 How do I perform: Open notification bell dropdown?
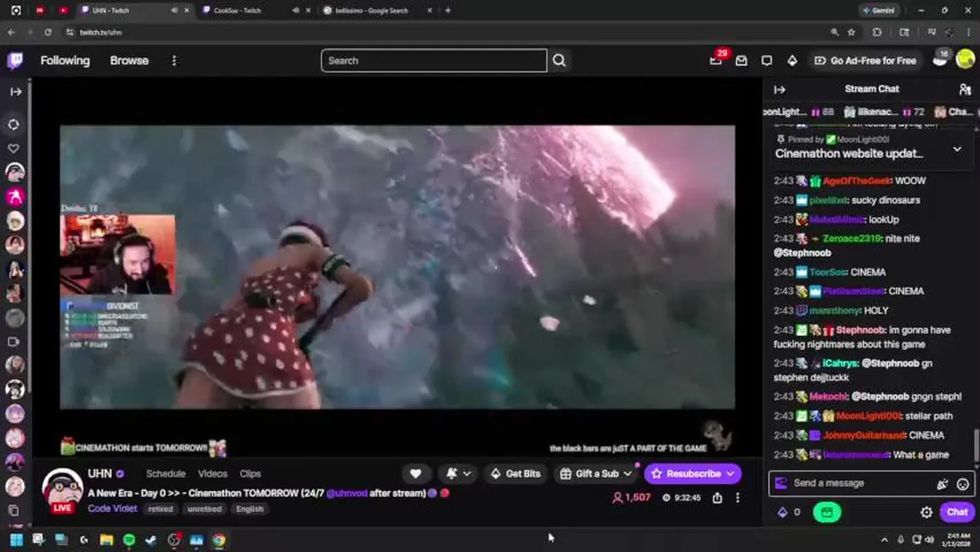click(x=458, y=474)
